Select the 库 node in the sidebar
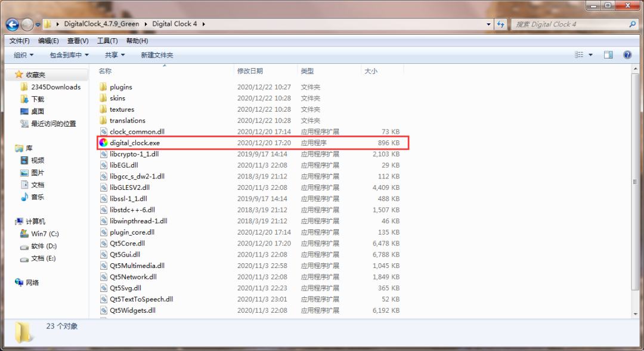Screen dimensions: 644x351 coord(29,148)
